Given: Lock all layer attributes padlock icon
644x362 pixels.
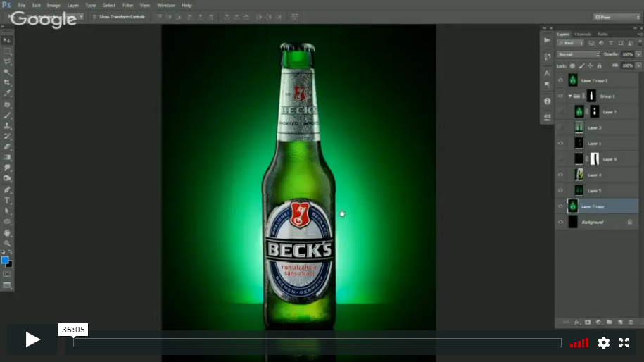Looking at the screenshot, I should click(599, 65).
